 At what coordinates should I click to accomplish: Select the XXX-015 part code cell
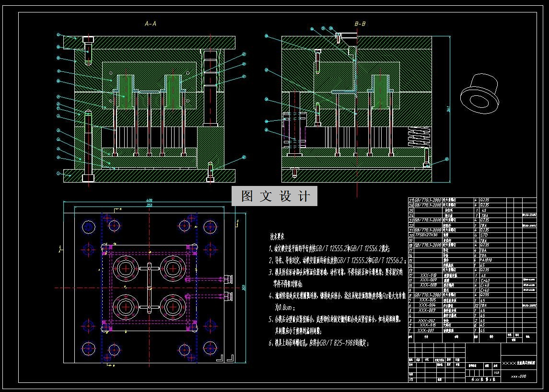pos(428,325)
